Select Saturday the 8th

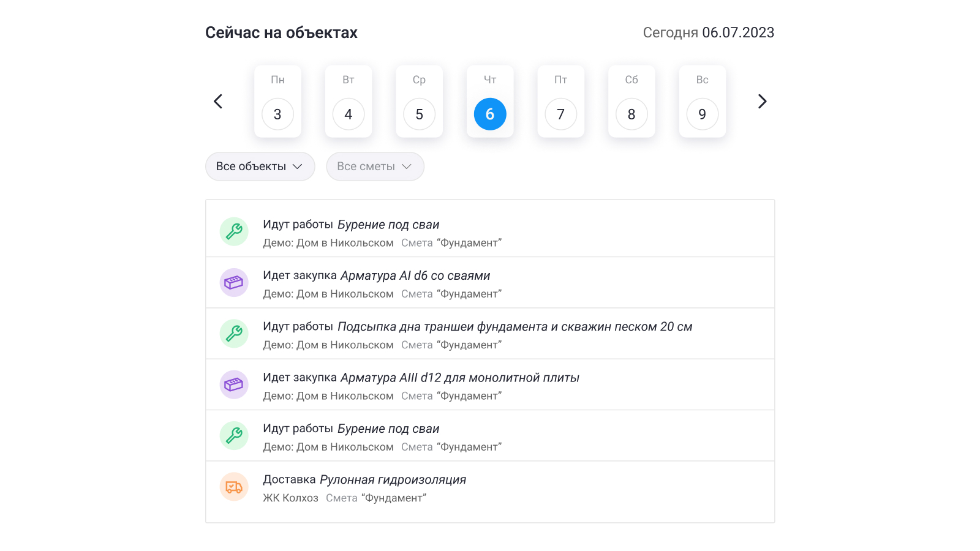[x=631, y=102]
